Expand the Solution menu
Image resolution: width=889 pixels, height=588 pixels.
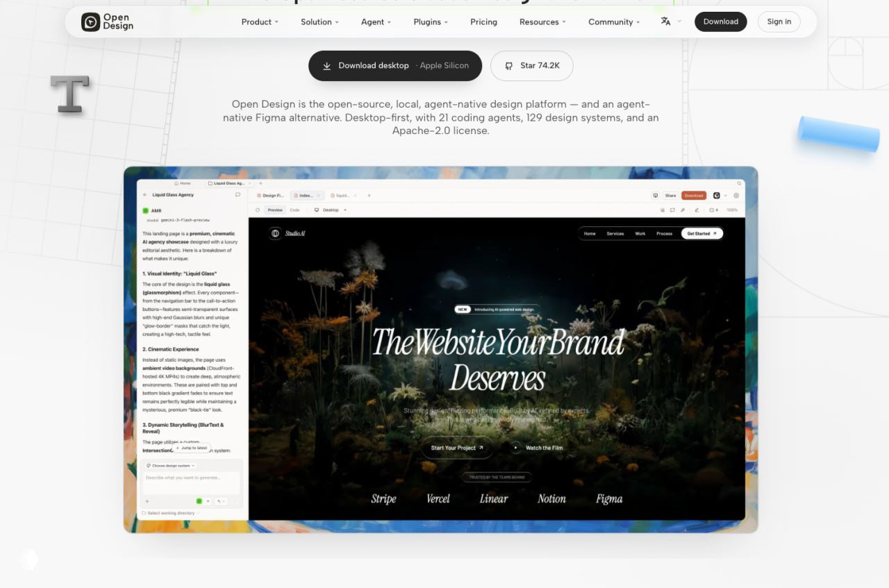(x=319, y=22)
